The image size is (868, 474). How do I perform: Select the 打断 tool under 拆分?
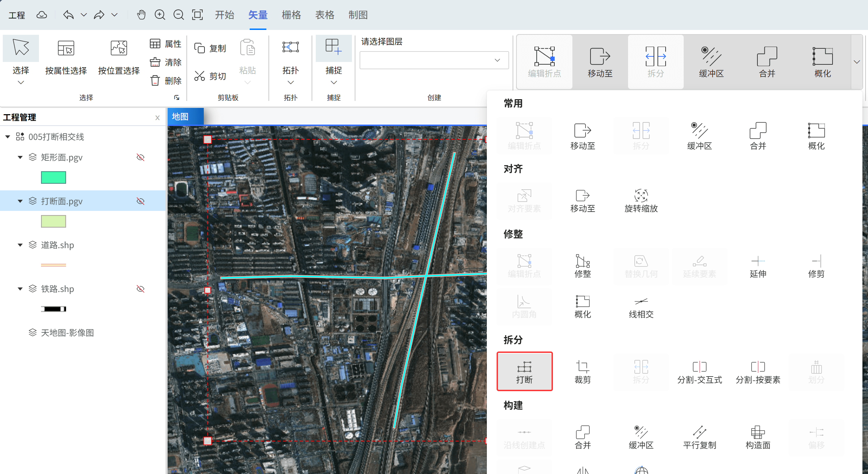pyautogui.click(x=524, y=371)
